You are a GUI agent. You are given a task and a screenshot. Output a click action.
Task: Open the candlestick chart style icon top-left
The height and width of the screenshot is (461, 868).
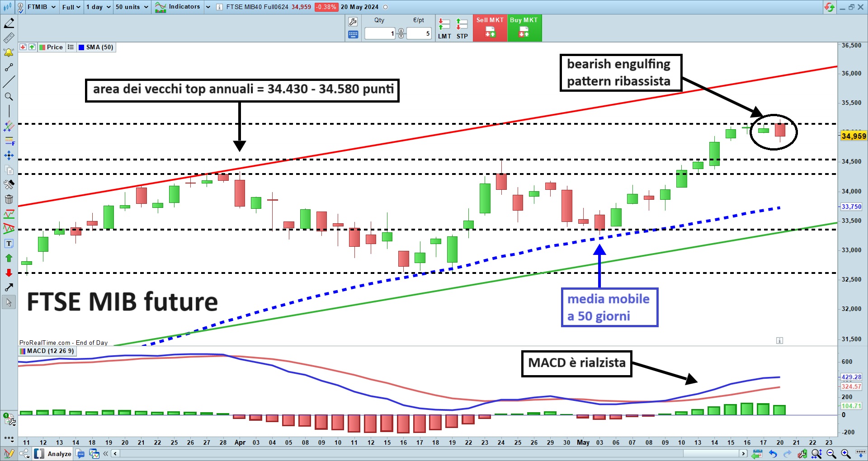(x=8, y=7)
